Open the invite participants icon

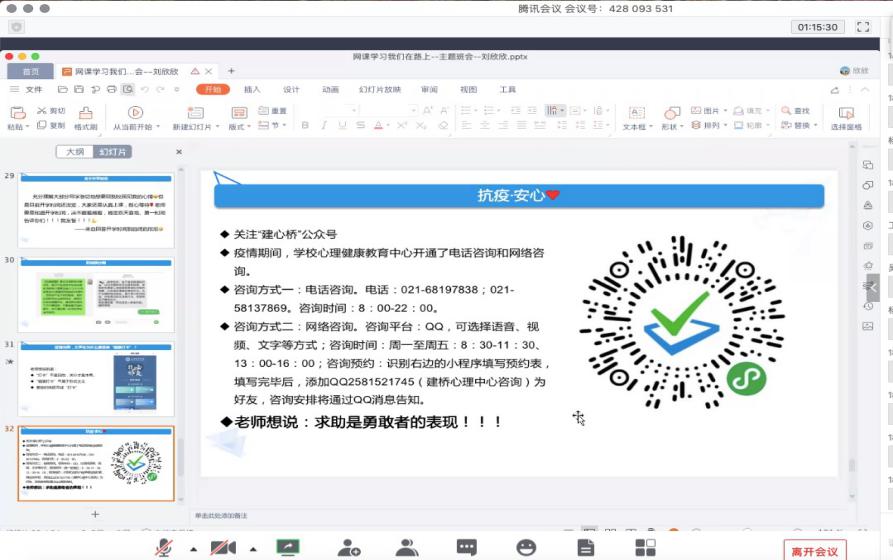(348, 547)
